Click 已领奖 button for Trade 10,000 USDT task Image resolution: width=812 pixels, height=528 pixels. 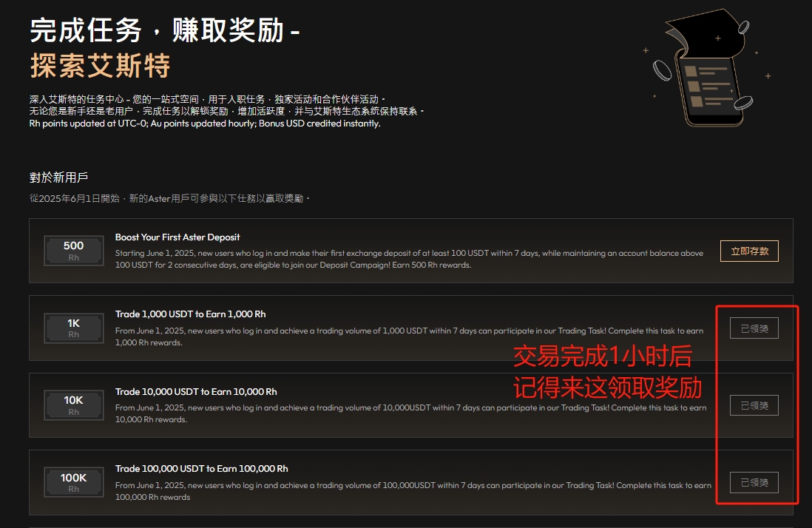[x=754, y=405]
